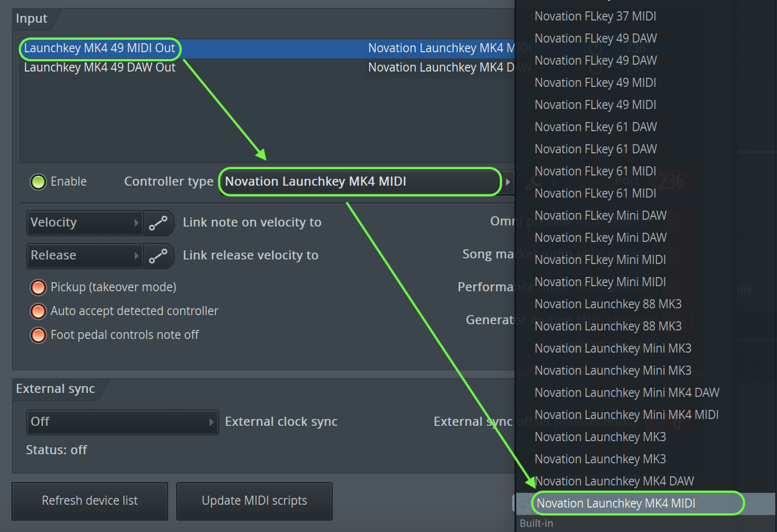
Task: Toggle Foot pedal controls note off
Action: (38, 335)
